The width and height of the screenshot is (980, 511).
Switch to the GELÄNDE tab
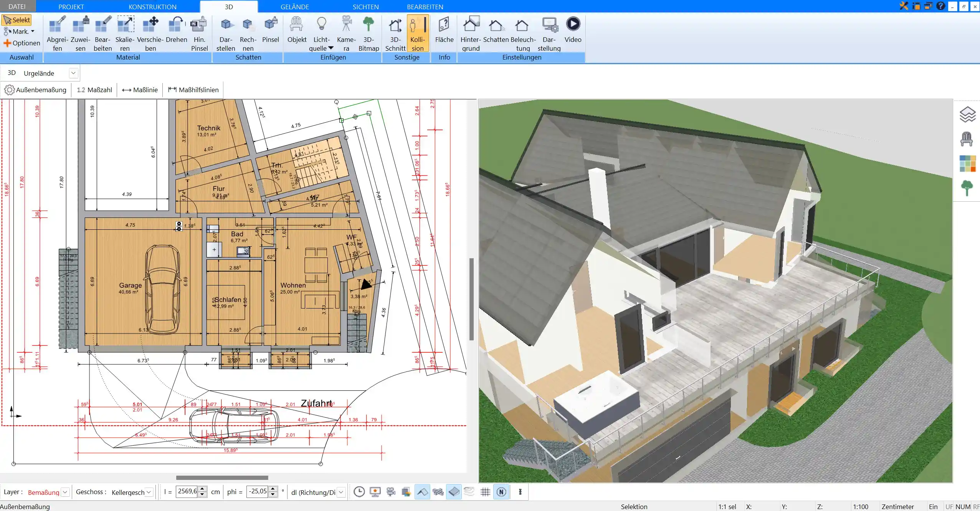(x=294, y=7)
